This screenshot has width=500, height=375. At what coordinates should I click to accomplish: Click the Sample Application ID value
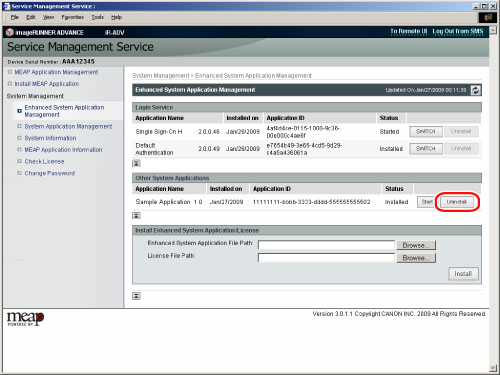(x=311, y=202)
